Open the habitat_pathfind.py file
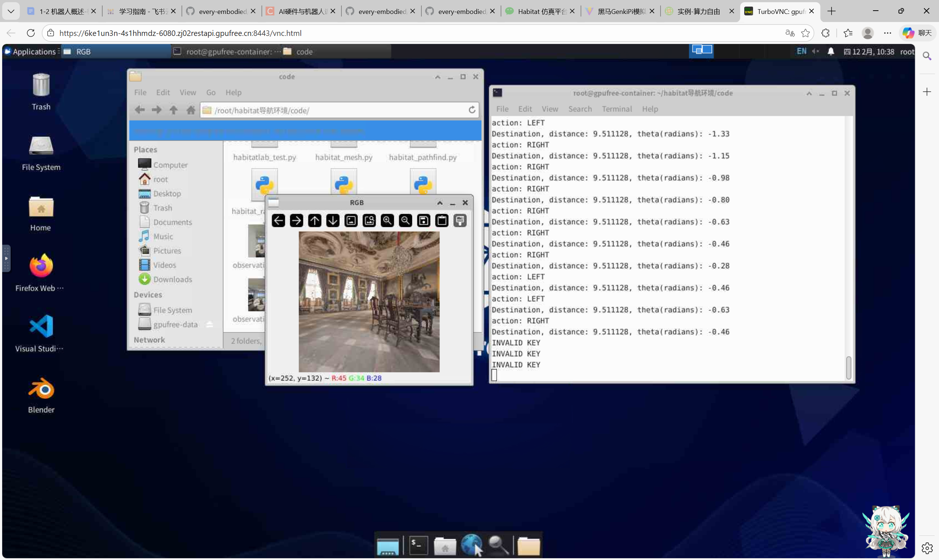Viewport: 939px width, 560px height. [x=423, y=157]
